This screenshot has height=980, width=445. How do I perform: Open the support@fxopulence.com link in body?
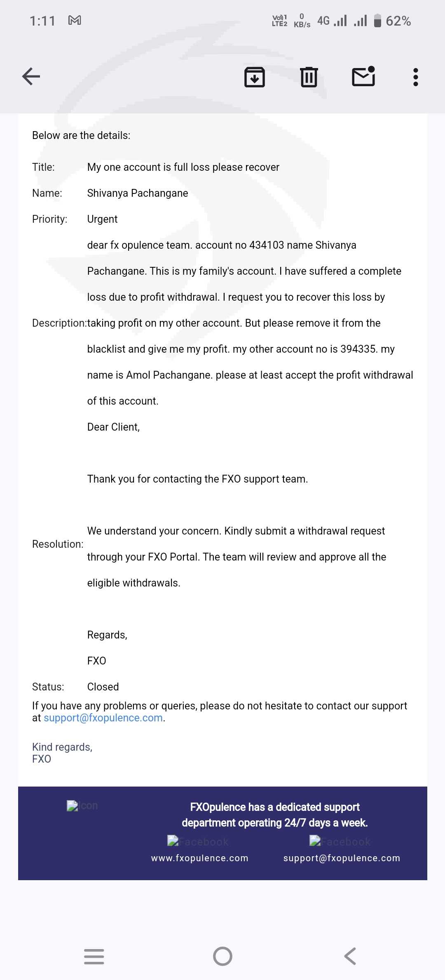coord(103,718)
